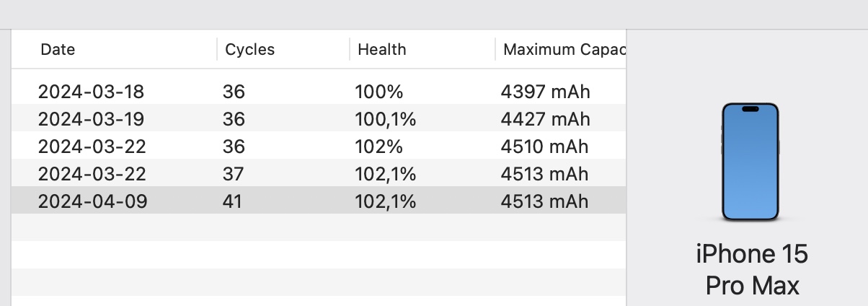The width and height of the screenshot is (868, 306).
Task: Select the 2024-03-22 row with 36 cycles
Action: coord(319,146)
